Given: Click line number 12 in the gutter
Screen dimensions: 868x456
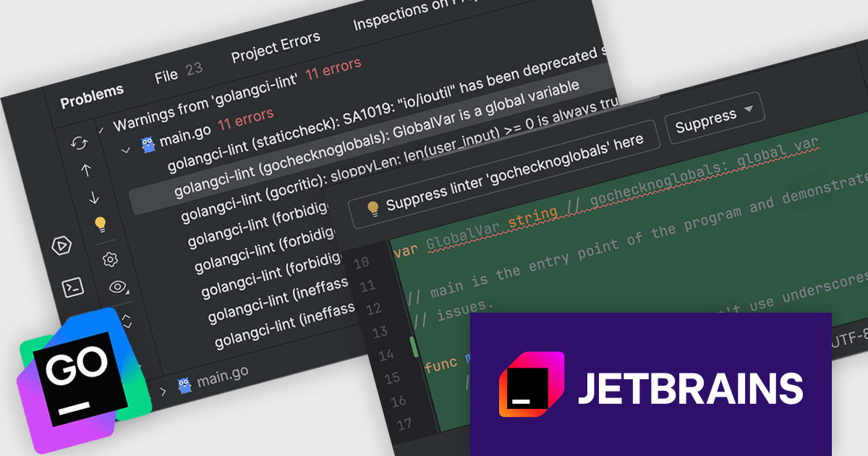Looking at the screenshot, I should pos(373,309).
